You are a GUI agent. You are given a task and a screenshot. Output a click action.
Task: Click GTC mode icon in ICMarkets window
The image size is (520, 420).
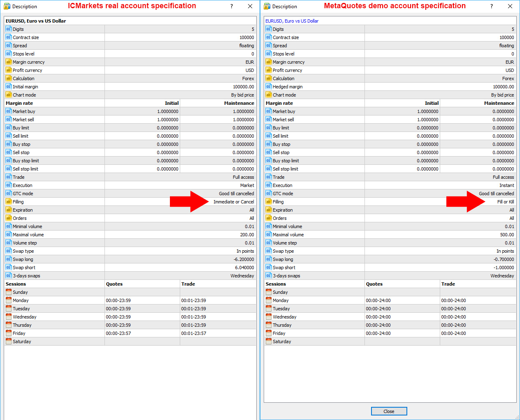[9, 193]
